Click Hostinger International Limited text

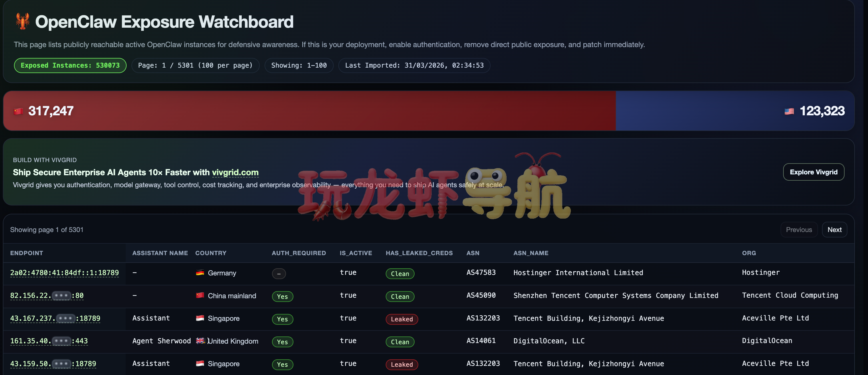pos(578,273)
